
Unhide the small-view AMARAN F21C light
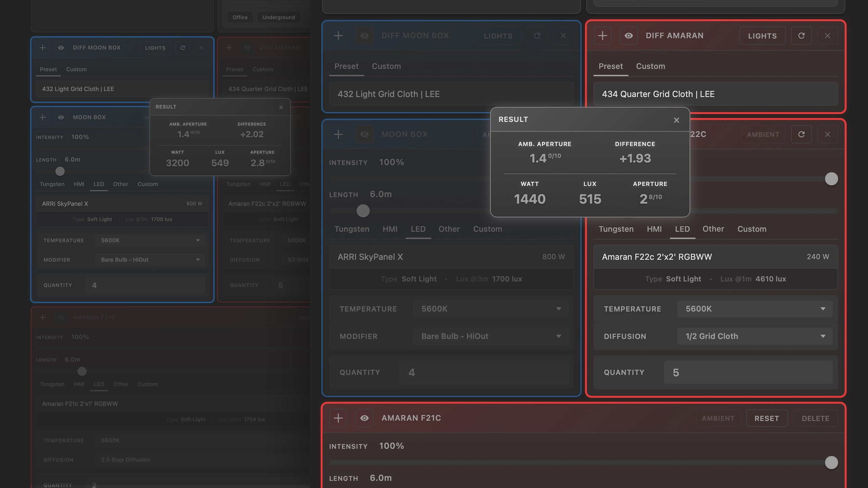[61, 317]
